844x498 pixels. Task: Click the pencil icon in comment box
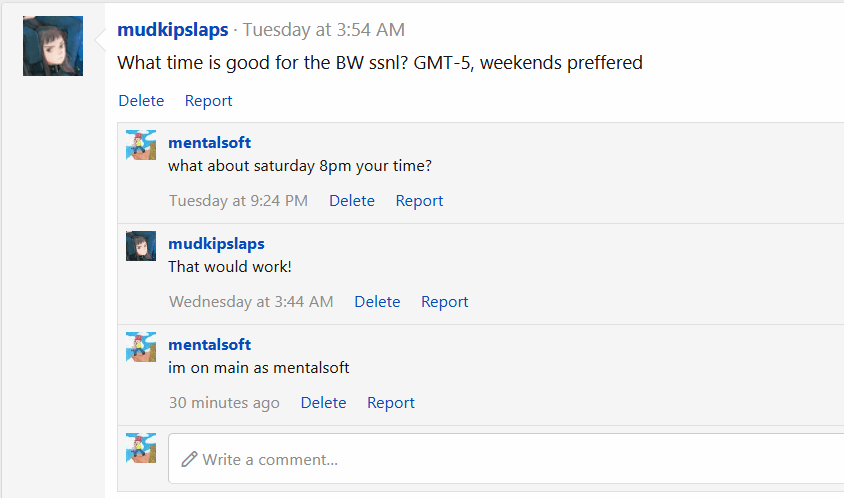coord(189,459)
